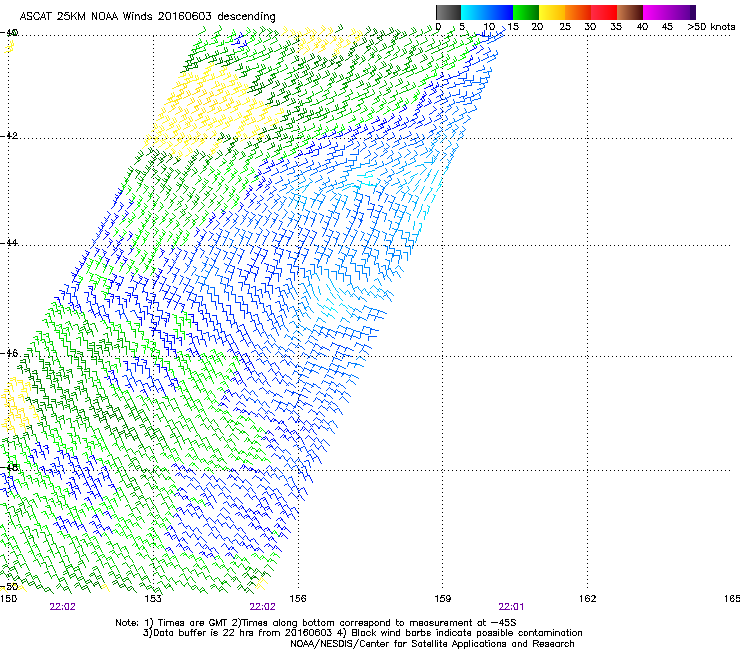The height and width of the screenshot is (650, 740).
Task: Click the purple 22:02 label near longitude 150
Action: tap(62, 607)
